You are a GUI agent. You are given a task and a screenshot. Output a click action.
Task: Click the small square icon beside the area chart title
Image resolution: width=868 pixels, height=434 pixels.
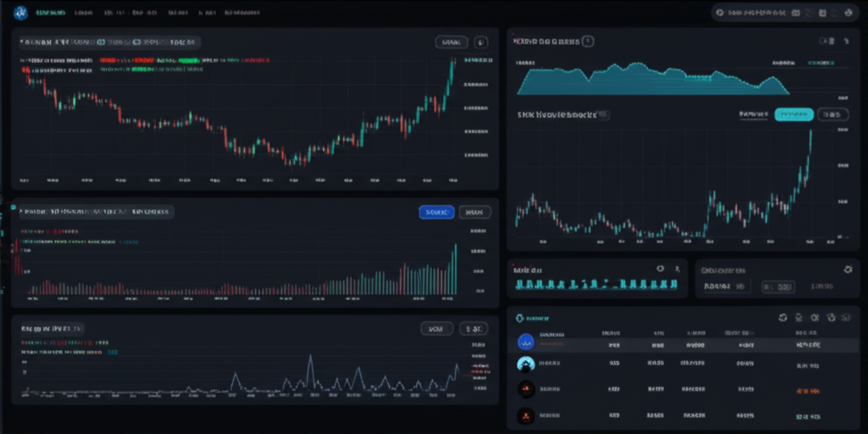click(588, 41)
